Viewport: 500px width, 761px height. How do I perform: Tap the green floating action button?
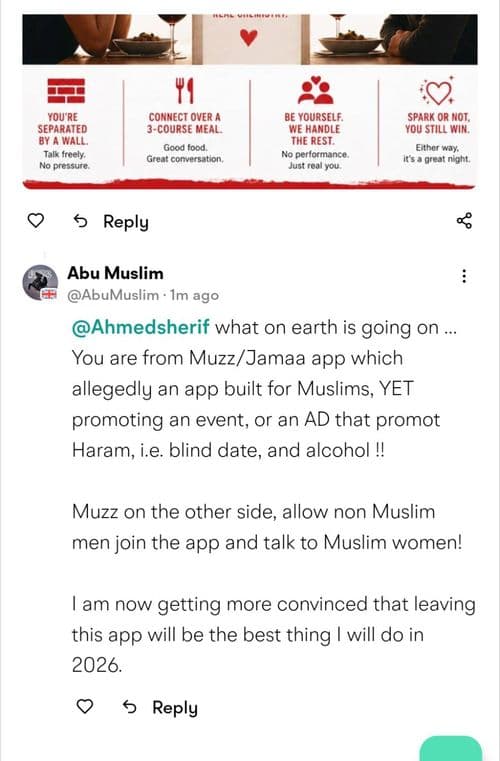tap(450, 748)
